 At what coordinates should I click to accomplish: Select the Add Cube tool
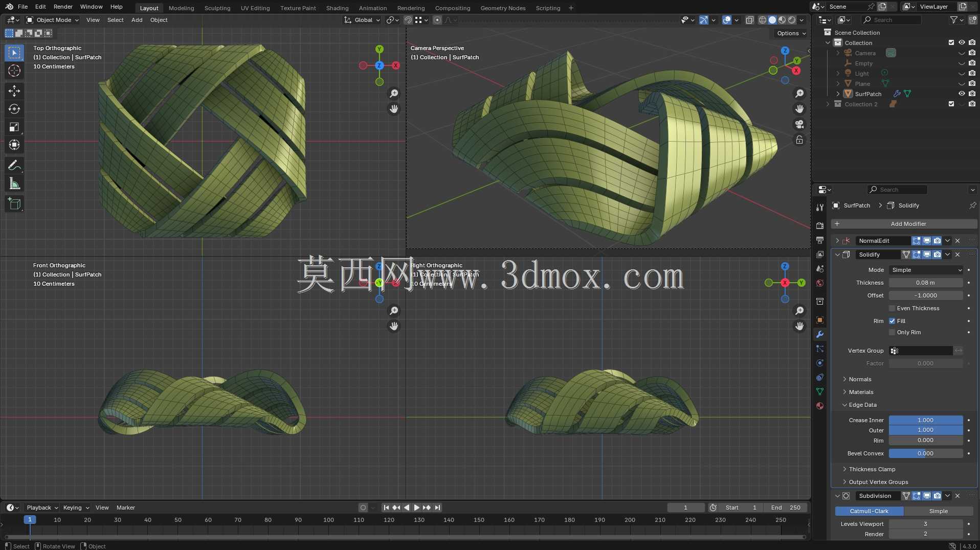coord(14,204)
